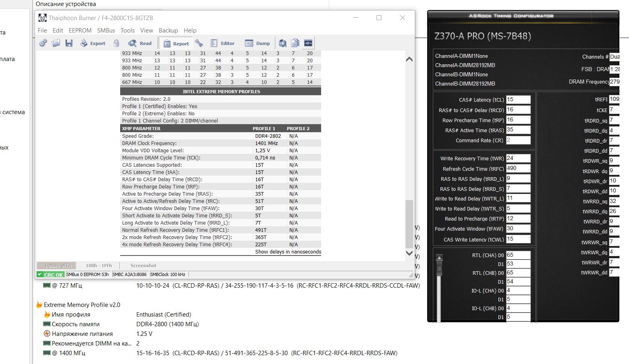Click the DDR4-2800 (1400 МГц) value text
Viewport: 629px width, 364px height.
point(168,324)
